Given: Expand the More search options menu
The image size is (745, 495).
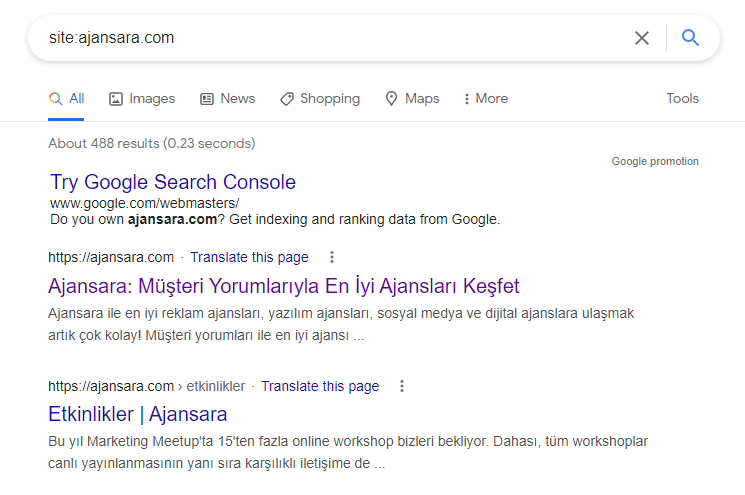Looking at the screenshot, I should (x=486, y=98).
